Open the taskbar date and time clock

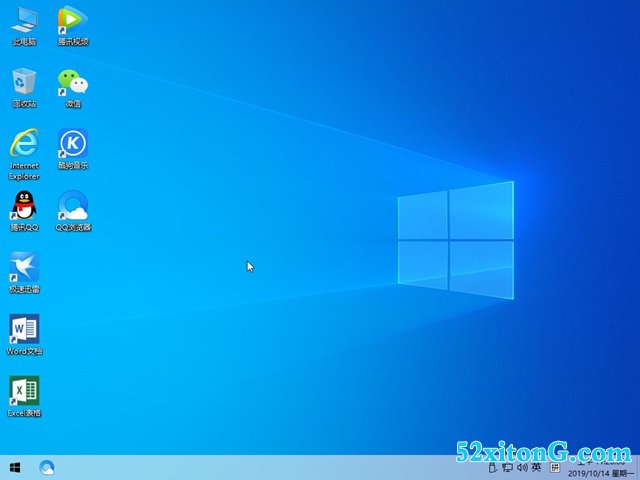pyautogui.click(x=600, y=467)
